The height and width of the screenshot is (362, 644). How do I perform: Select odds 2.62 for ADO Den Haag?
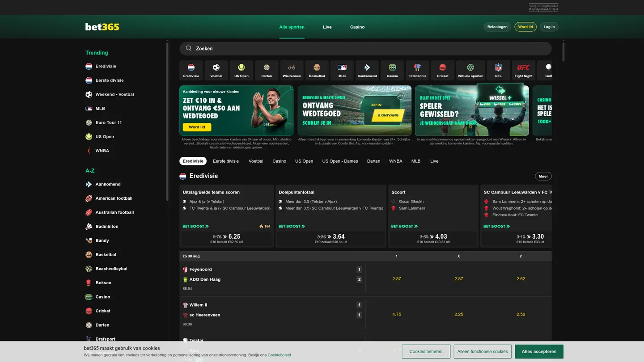pyautogui.click(x=521, y=278)
